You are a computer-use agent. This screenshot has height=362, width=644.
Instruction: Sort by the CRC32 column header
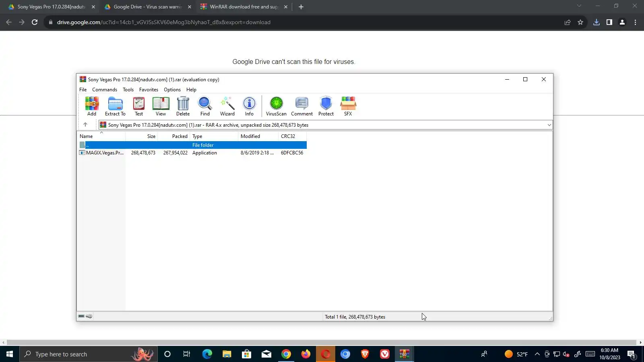point(293,136)
